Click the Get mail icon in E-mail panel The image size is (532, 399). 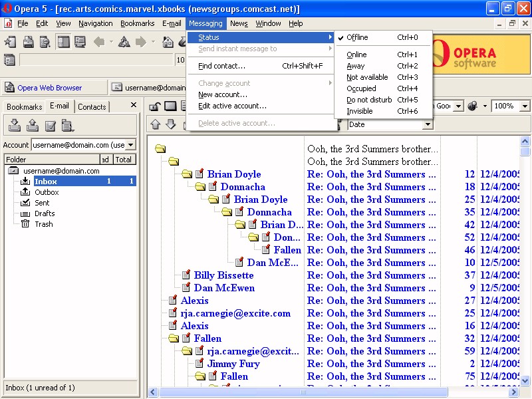click(x=14, y=125)
